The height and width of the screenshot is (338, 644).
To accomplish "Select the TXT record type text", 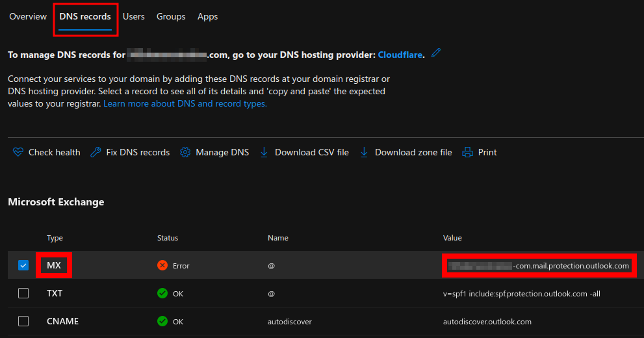I will [55, 293].
